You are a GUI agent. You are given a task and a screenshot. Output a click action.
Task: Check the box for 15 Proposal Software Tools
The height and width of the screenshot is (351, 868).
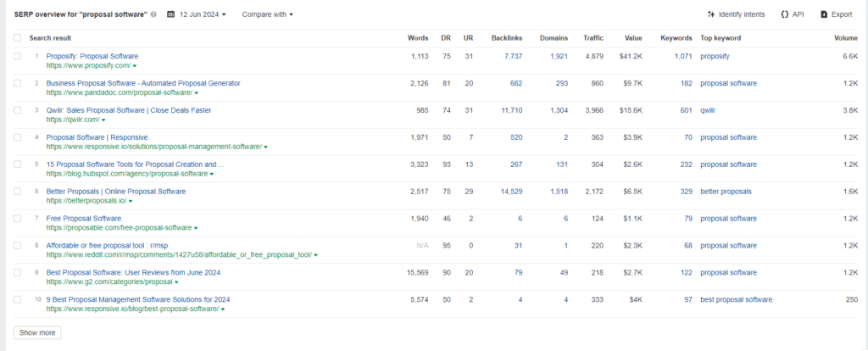pos(17,164)
